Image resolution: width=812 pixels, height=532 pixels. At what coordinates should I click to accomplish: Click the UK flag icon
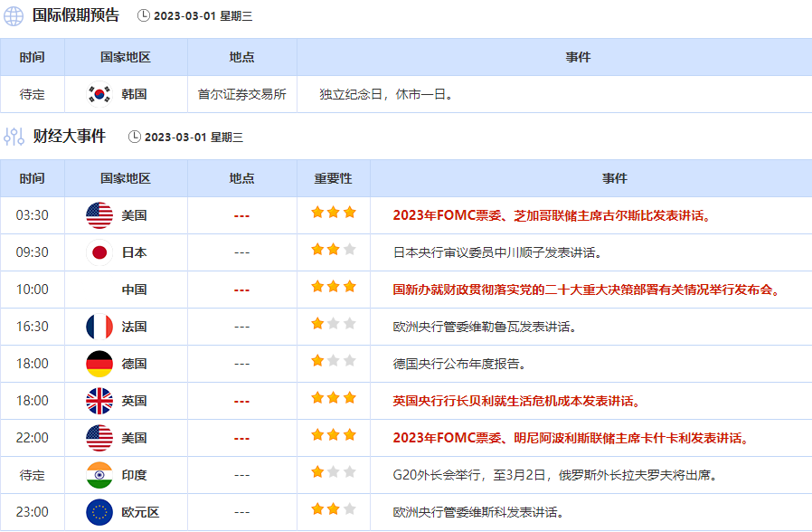(x=99, y=401)
